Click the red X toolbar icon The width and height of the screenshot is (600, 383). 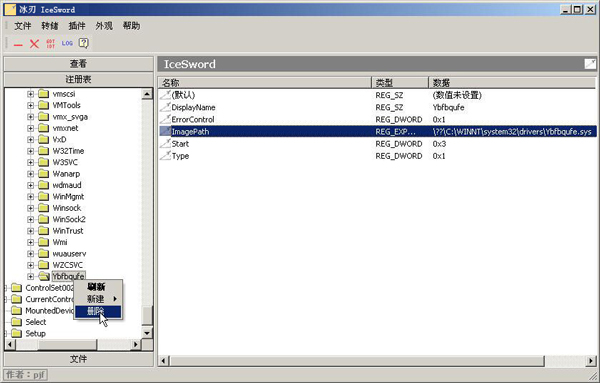(x=34, y=44)
